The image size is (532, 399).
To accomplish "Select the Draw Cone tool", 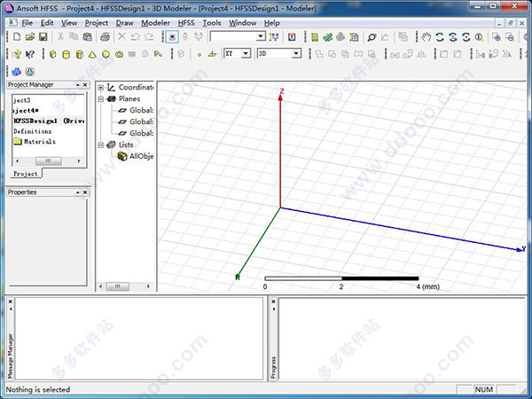I will (92, 54).
